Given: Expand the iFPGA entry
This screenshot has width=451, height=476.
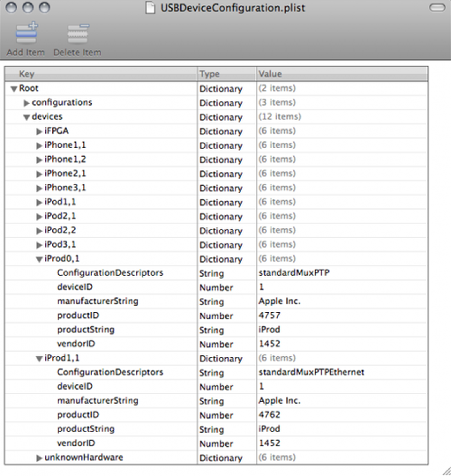Looking at the screenshot, I should (39, 131).
